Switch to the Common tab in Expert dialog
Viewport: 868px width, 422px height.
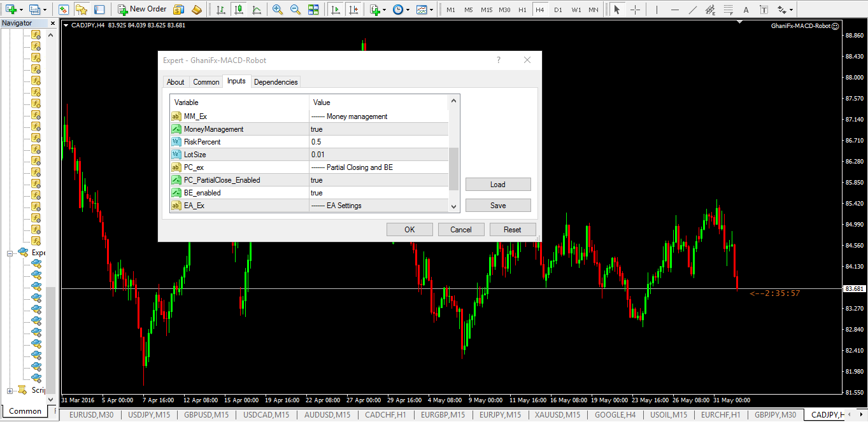[206, 81]
